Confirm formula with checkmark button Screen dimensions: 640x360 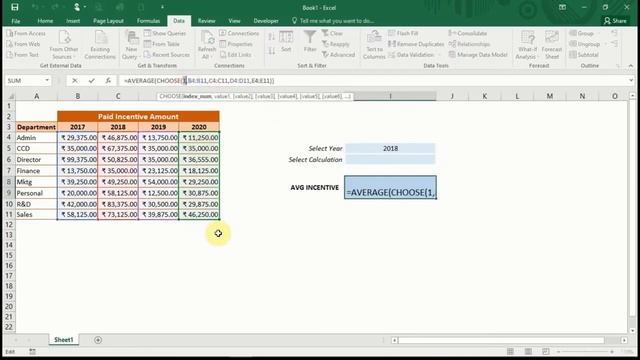click(x=91, y=81)
